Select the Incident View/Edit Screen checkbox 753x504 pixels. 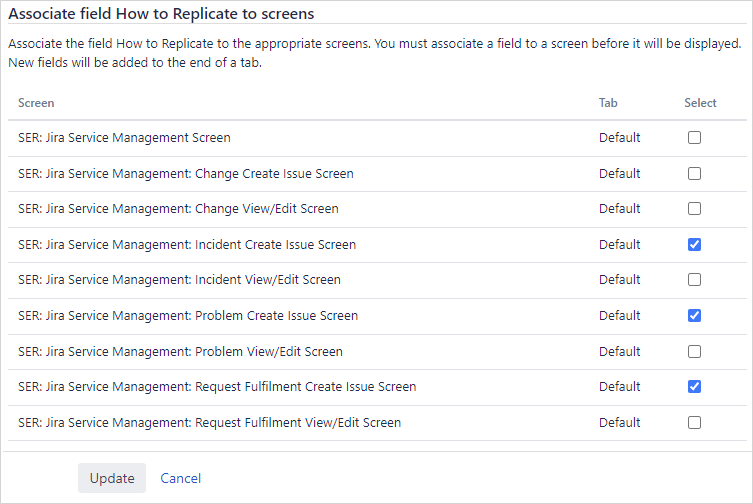click(x=694, y=280)
